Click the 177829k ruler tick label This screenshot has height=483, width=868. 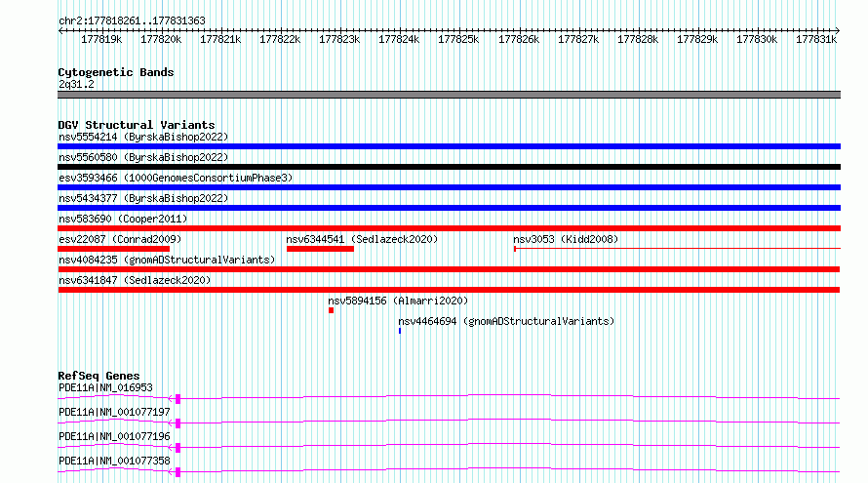pyautogui.click(x=697, y=40)
